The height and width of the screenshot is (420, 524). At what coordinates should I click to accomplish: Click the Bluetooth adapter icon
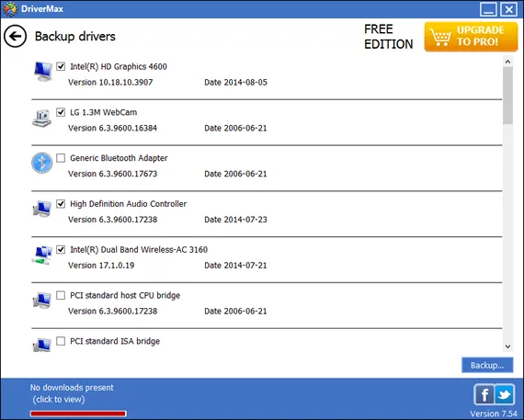[x=41, y=163]
